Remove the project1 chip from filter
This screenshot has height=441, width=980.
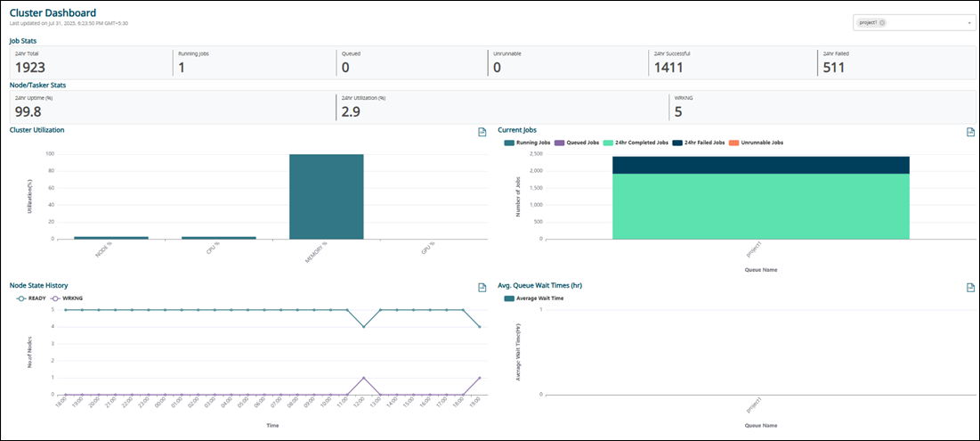pos(882,22)
